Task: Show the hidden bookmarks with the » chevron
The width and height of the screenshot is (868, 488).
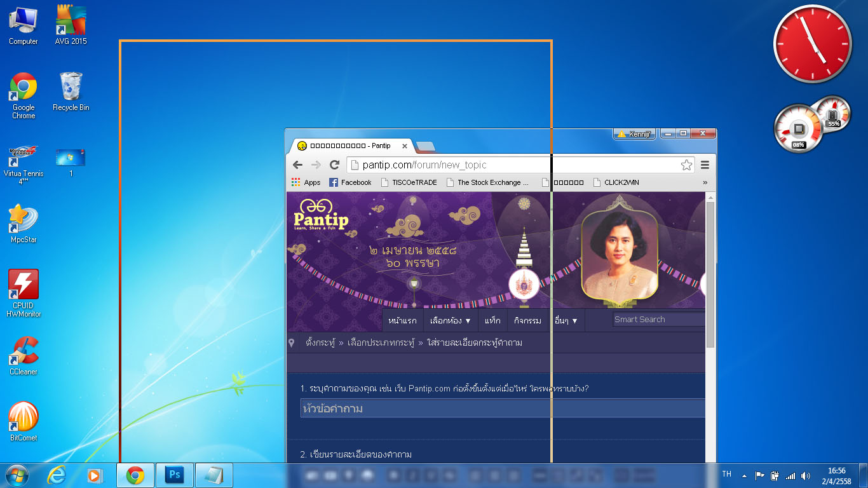Action: (x=705, y=182)
